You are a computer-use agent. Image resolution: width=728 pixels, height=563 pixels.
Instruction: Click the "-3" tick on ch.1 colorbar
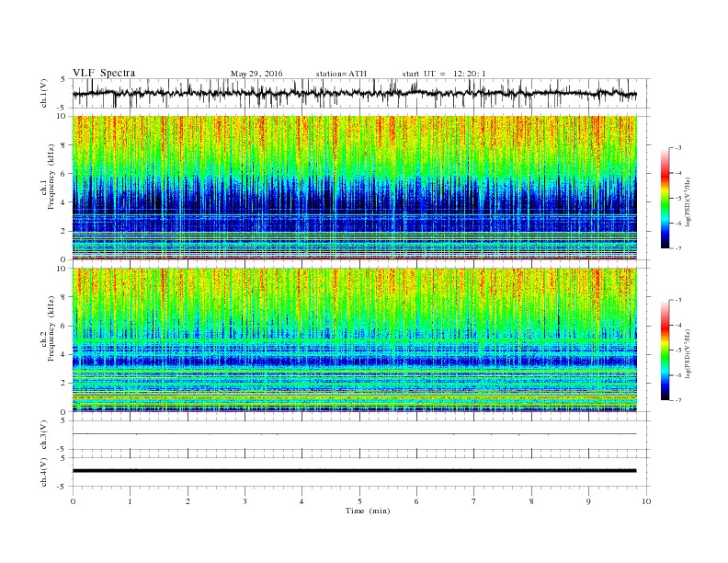[677, 148]
